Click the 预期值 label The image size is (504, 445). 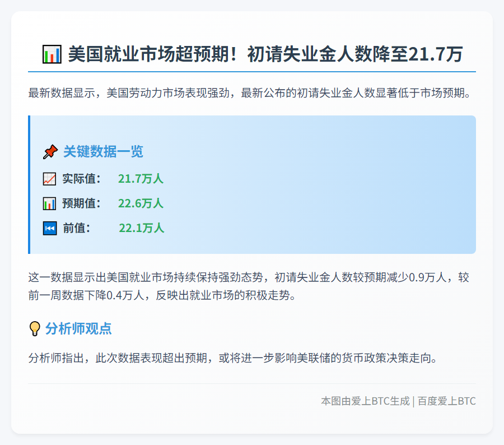[81, 203]
